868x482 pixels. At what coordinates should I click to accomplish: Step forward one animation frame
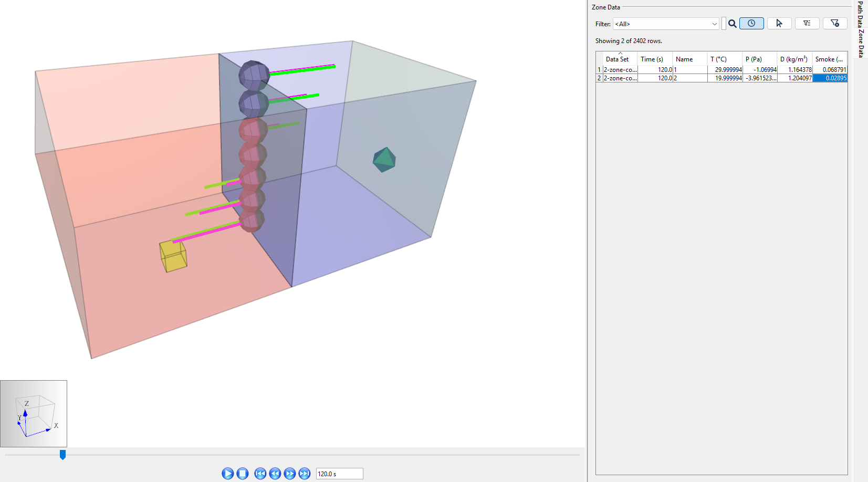(x=289, y=473)
